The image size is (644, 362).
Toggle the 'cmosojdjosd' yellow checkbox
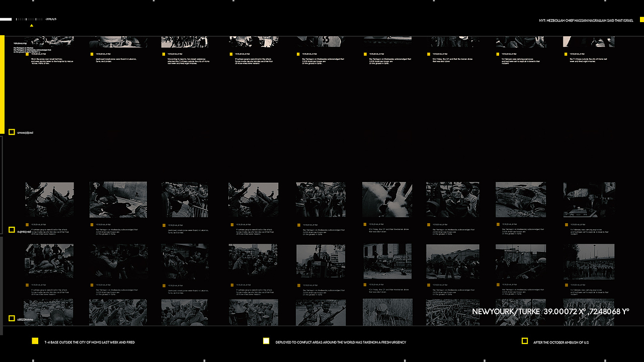coord(12,132)
